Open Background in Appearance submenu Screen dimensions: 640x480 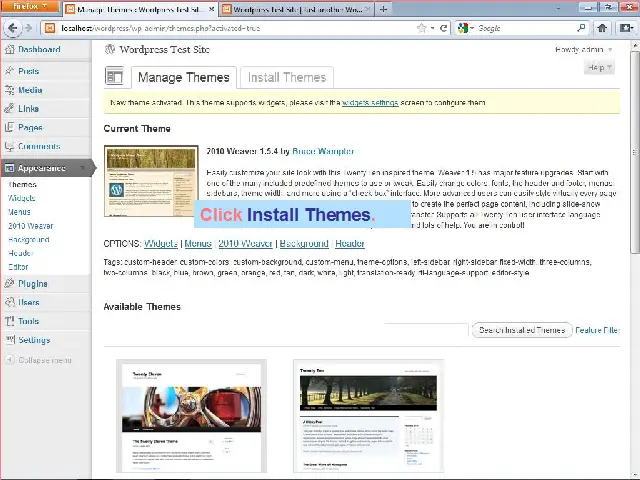(x=29, y=239)
